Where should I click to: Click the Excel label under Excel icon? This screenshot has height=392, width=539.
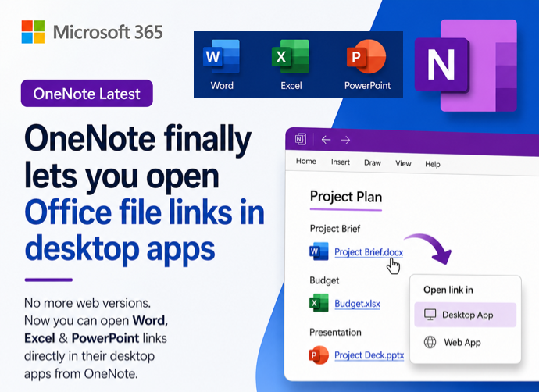click(x=291, y=86)
